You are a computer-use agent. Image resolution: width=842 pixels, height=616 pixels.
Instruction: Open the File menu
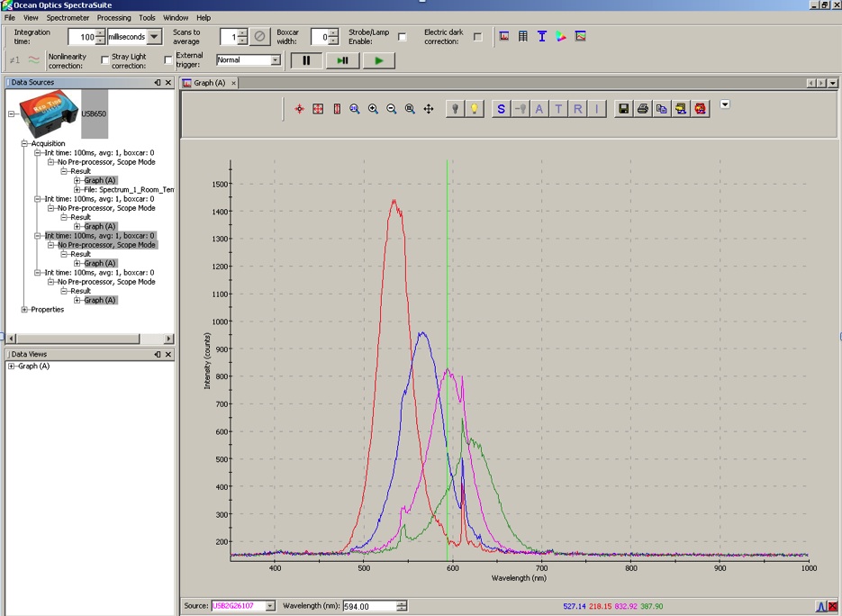click(10, 18)
